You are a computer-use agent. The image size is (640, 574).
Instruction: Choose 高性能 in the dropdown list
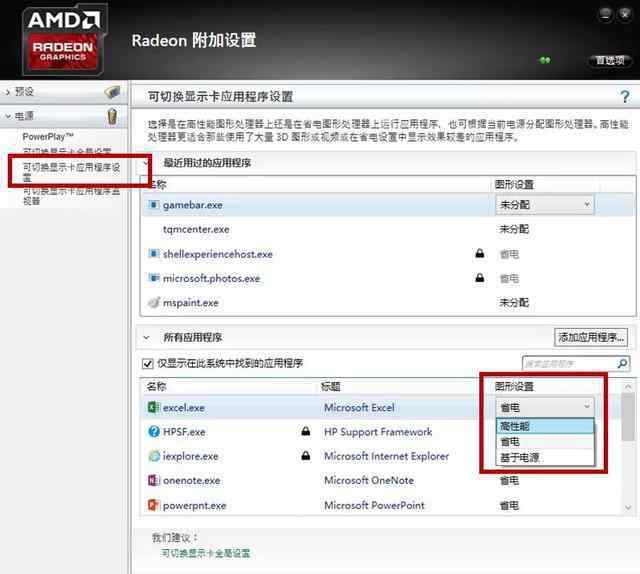coord(545,426)
